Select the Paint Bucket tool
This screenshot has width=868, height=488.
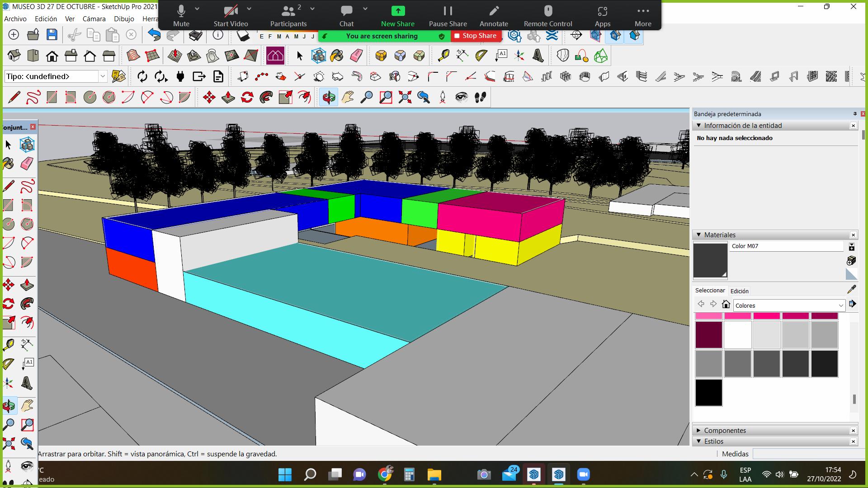337,56
